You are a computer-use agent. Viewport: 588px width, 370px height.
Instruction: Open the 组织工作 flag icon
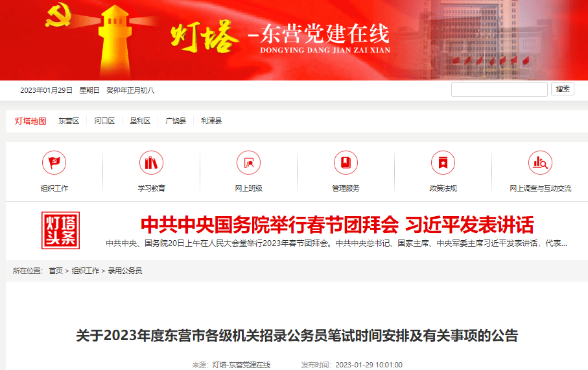pyautogui.click(x=54, y=163)
